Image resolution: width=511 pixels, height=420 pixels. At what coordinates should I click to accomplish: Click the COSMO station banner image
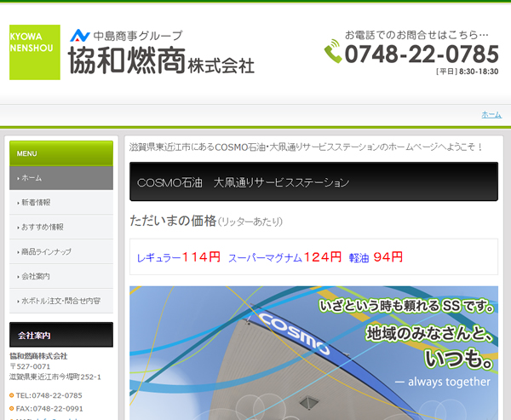click(313, 353)
